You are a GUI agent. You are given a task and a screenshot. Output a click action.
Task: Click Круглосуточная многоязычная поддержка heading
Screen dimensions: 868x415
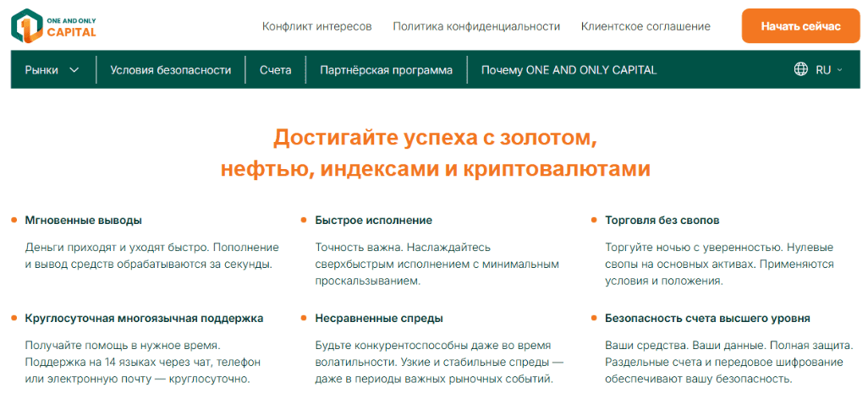tap(145, 319)
